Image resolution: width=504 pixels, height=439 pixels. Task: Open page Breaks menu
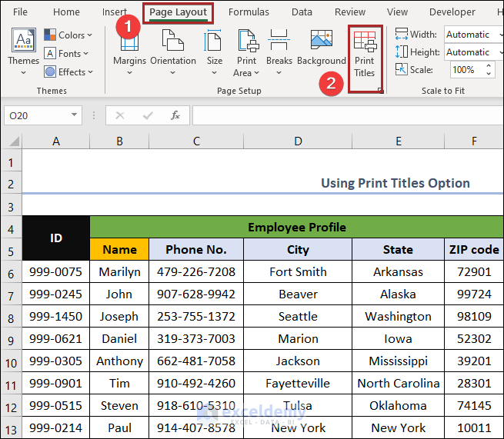pos(279,52)
